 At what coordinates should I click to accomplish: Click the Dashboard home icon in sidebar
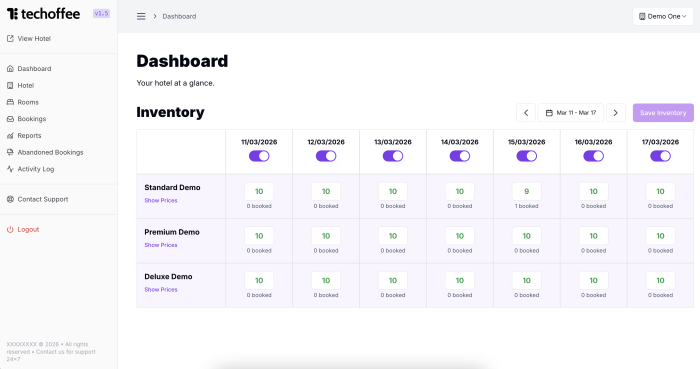point(10,69)
